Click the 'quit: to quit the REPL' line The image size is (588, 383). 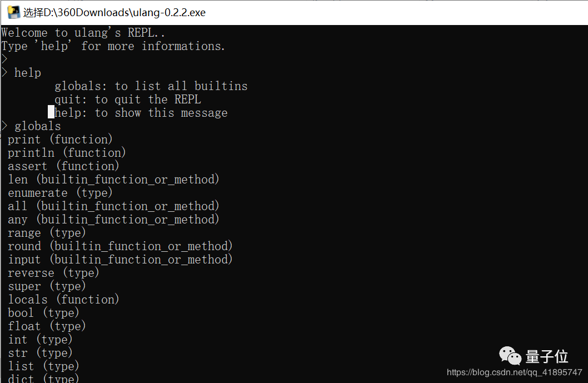(128, 100)
